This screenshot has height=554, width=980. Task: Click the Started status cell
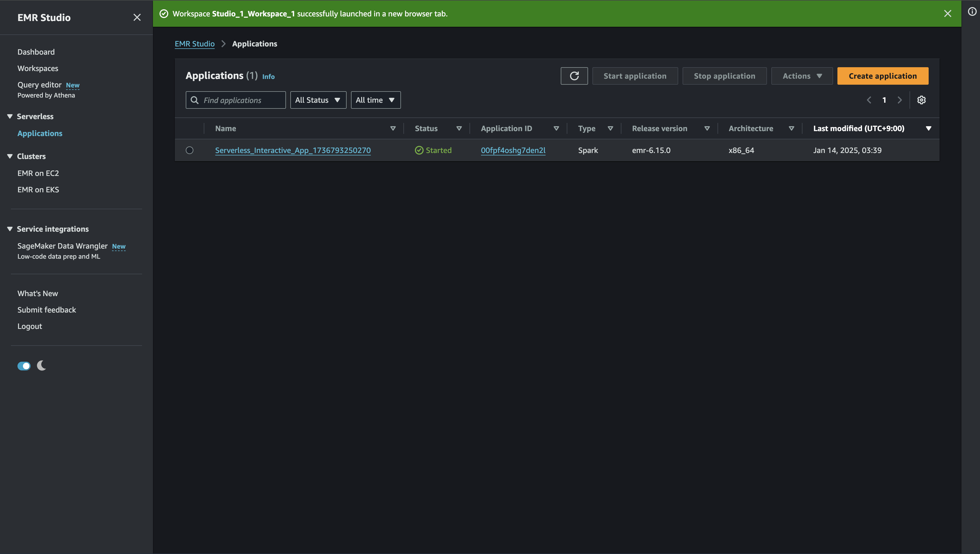coord(433,150)
